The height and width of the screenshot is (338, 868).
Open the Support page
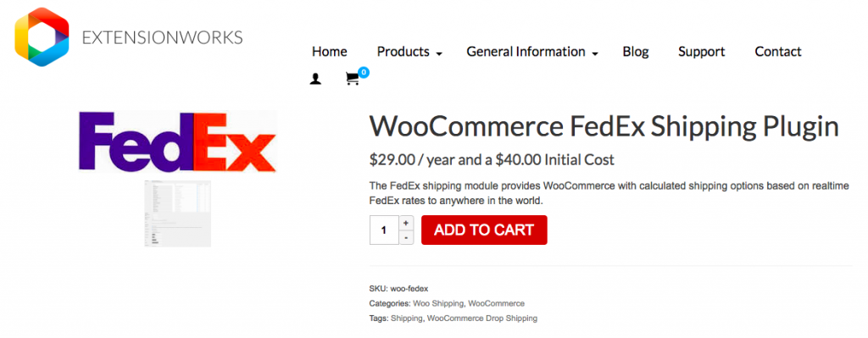tap(701, 52)
